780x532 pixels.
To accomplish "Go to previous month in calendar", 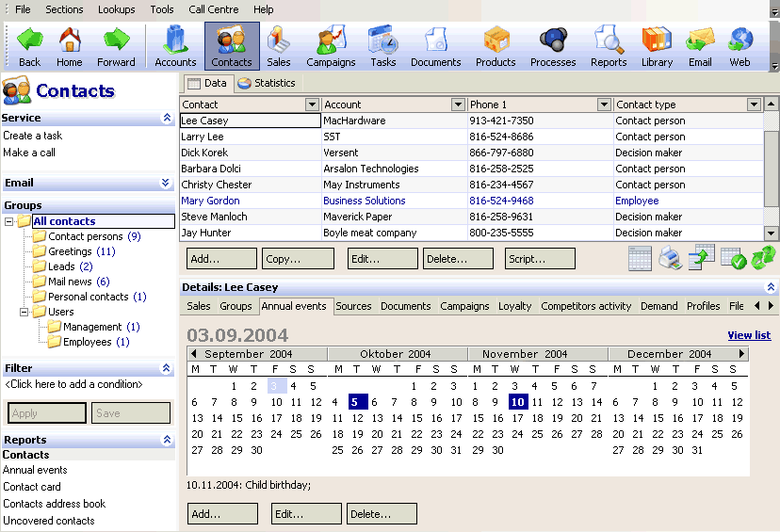I will [x=193, y=353].
